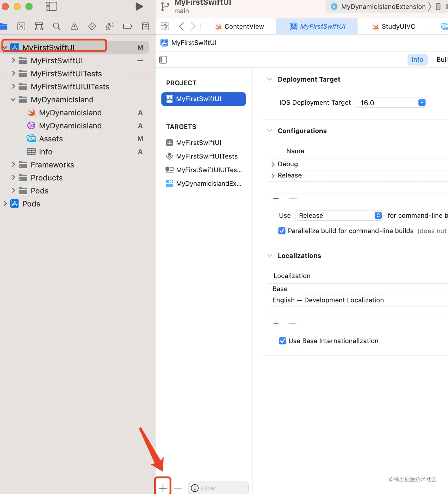Toggle Use Base Internationalization checkbox
The height and width of the screenshot is (494, 448).
[282, 341]
